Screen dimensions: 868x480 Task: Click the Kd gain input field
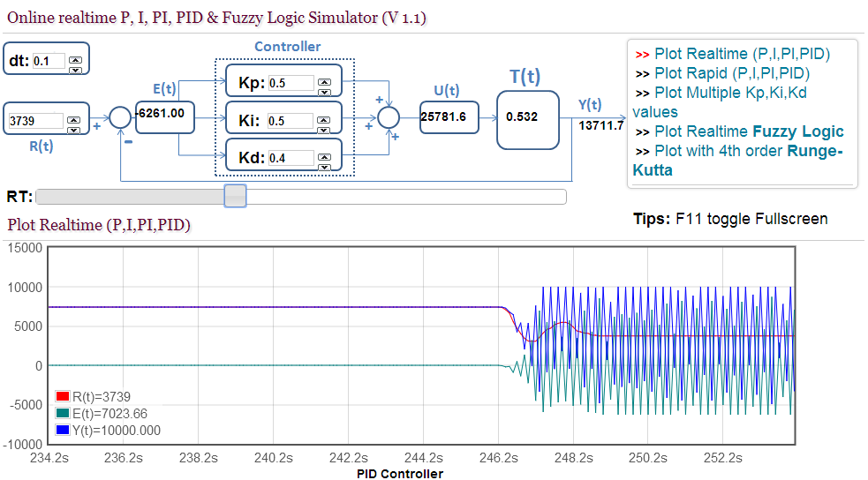(x=291, y=159)
